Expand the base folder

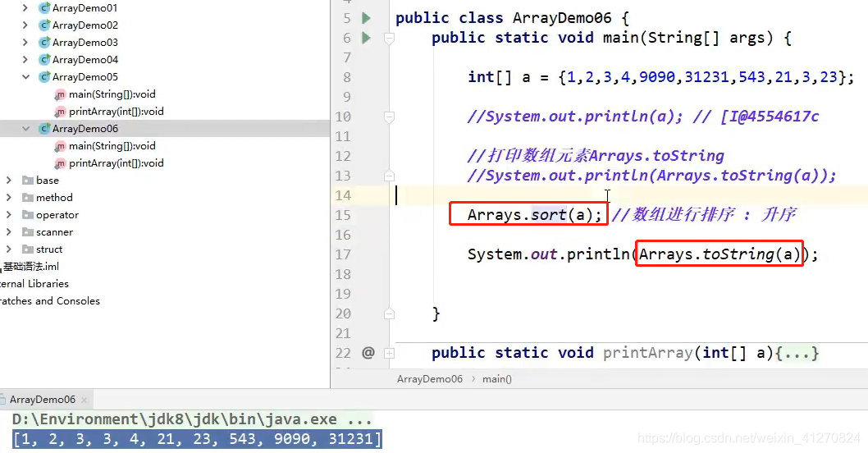pos(9,181)
